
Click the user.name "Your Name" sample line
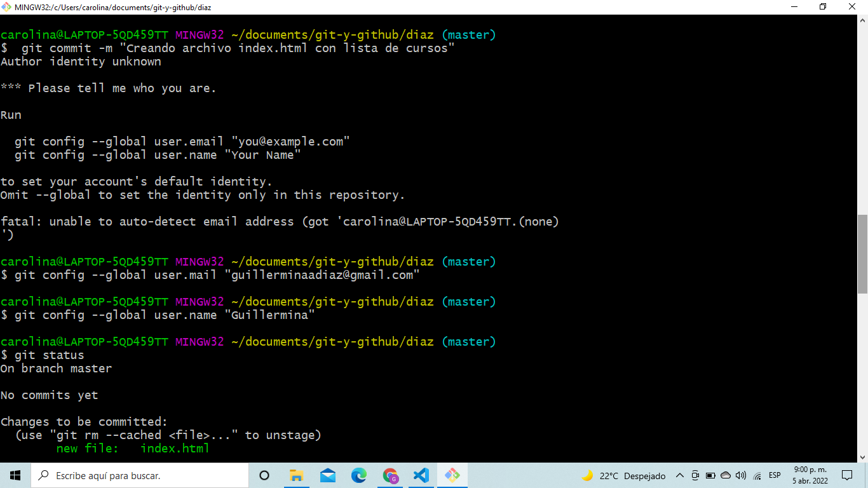click(158, 155)
